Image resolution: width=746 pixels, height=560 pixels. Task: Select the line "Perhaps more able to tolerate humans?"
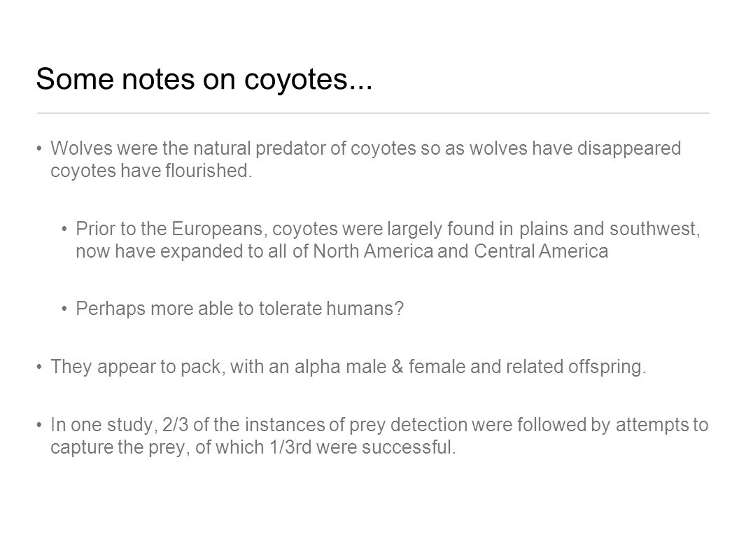click(x=240, y=309)
